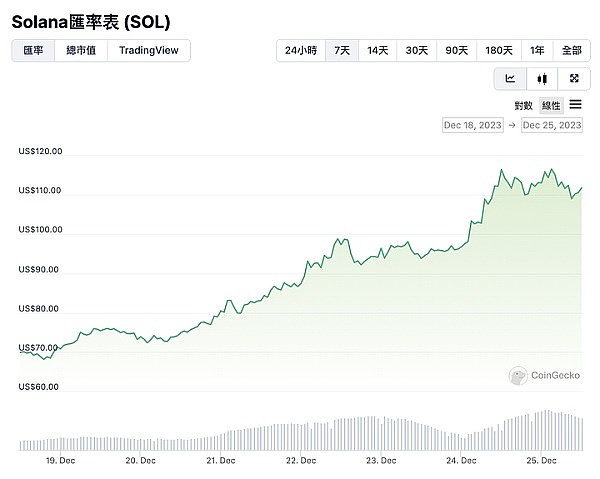Select the 7天 time range
This screenshot has height=479, width=600.
click(x=342, y=50)
